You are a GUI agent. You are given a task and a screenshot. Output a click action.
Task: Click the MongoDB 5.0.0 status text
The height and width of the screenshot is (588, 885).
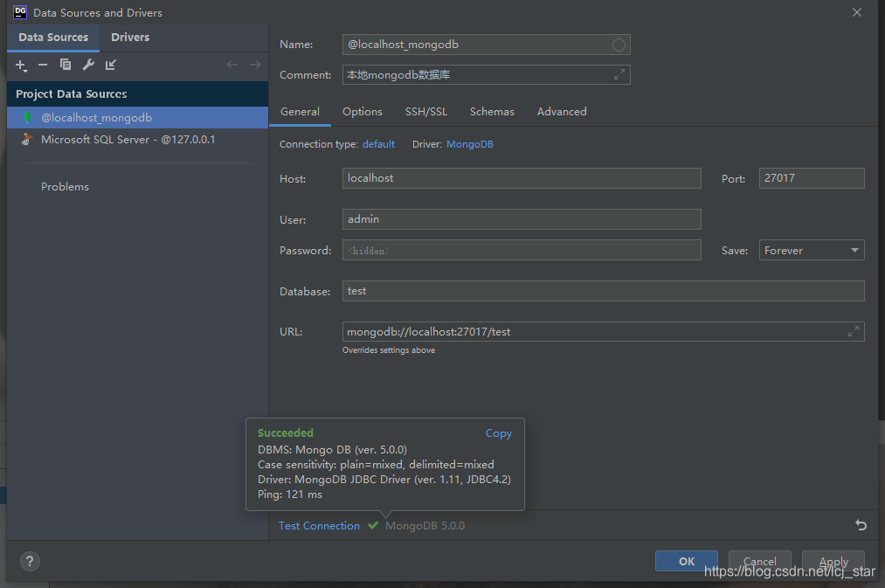pyautogui.click(x=425, y=526)
